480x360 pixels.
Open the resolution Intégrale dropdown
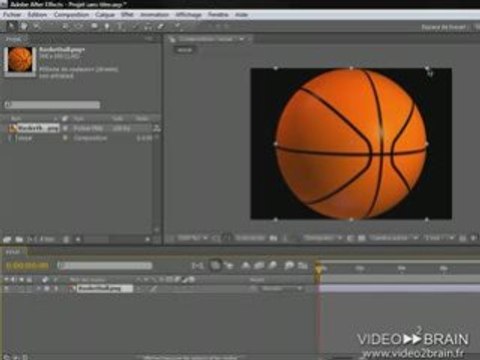[x=323, y=238]
